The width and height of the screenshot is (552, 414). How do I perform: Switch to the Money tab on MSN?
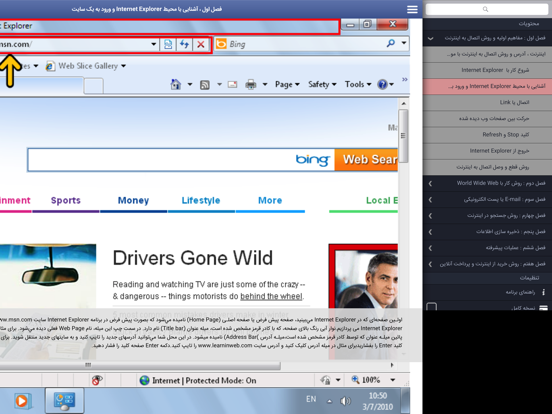click(x=133, y=200)
